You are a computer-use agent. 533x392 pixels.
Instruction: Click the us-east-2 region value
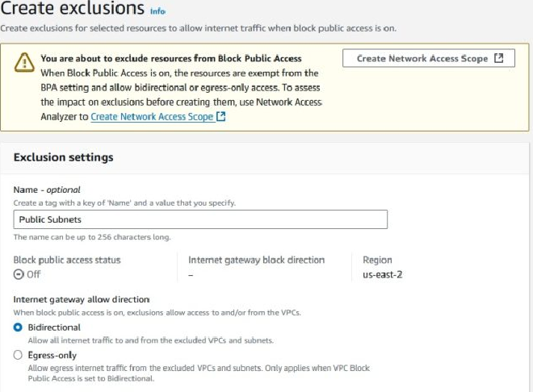384,274
